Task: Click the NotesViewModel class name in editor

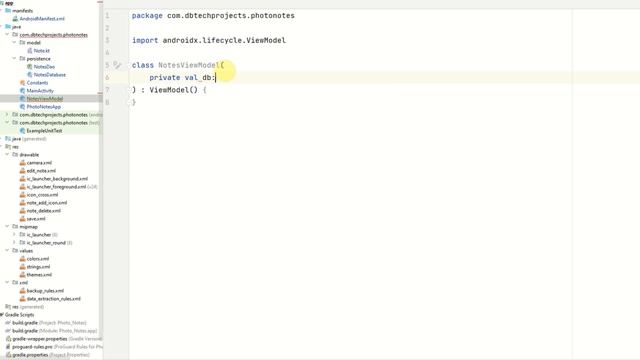Action: (x=189, y=65)
